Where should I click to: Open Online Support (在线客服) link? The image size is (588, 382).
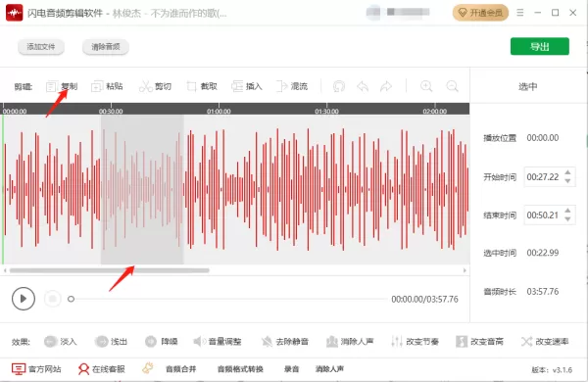coord(102,369)
